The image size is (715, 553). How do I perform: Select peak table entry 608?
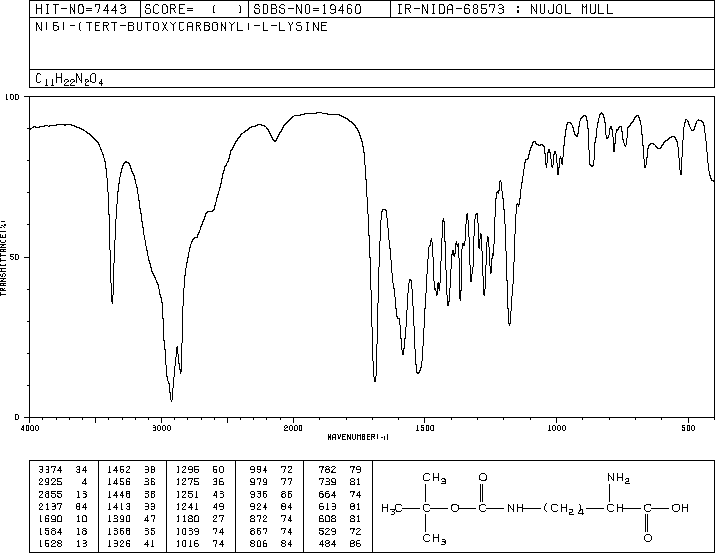[x=340, y=519]
